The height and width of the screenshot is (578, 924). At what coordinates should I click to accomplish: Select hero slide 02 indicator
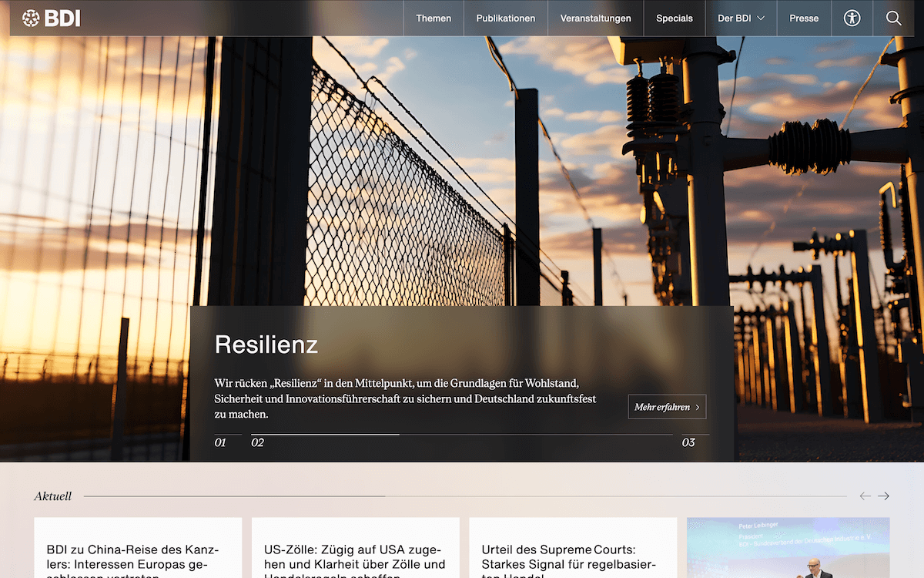258,442
